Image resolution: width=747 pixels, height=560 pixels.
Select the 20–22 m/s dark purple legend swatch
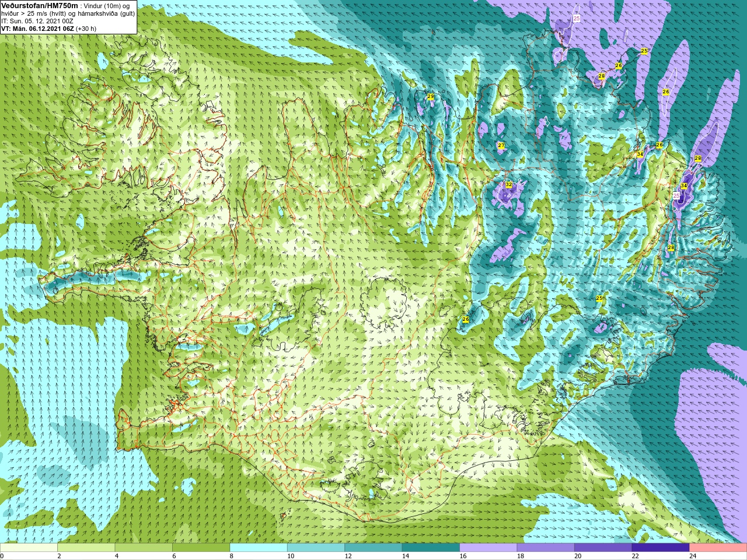tap(603, 548)
